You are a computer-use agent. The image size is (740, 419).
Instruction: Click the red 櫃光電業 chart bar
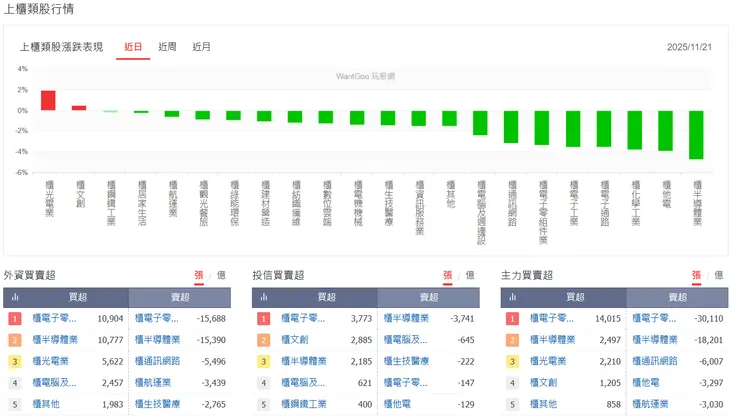pyautogui.click(x=48, y=101)
